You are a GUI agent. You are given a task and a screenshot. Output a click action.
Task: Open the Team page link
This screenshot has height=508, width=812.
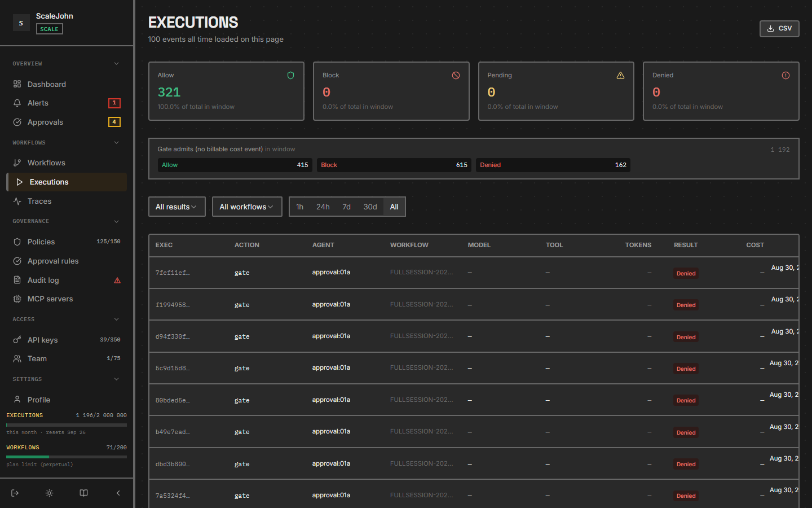[x=67, y=358]
